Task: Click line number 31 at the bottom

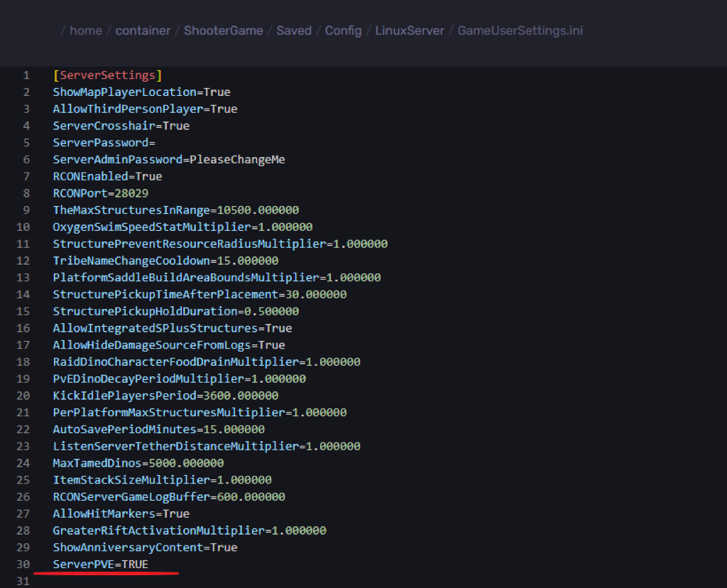Action: pyautogui.click(x=23, y=582)
